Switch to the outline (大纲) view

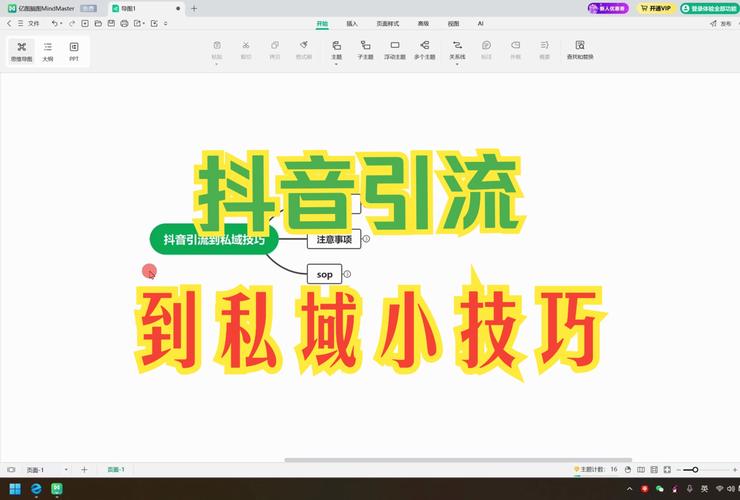(x=48, y=51)
